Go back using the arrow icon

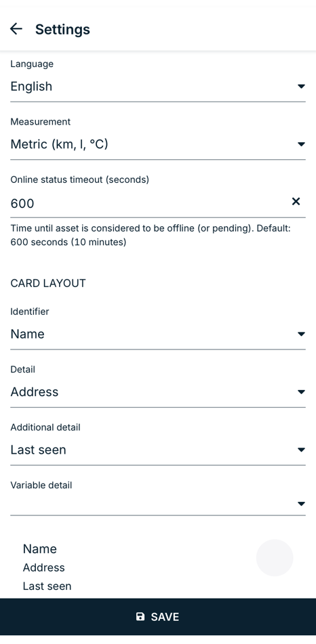[16, 28]
